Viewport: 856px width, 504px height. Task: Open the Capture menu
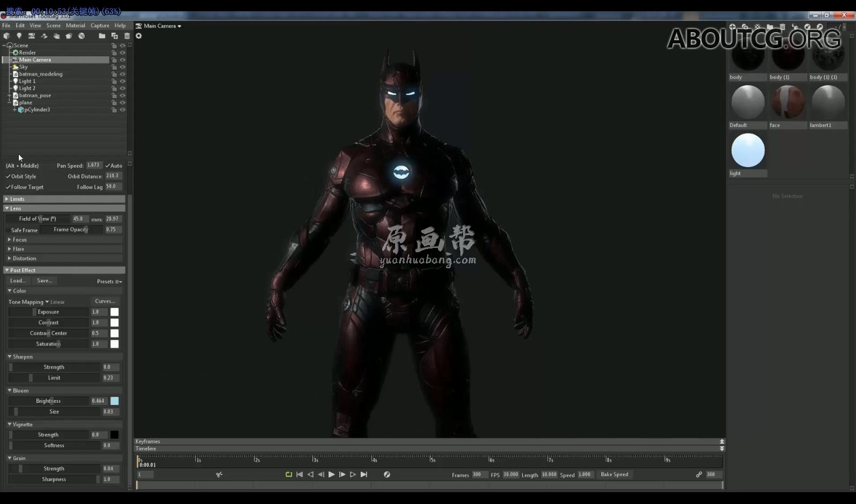[100, 25]
